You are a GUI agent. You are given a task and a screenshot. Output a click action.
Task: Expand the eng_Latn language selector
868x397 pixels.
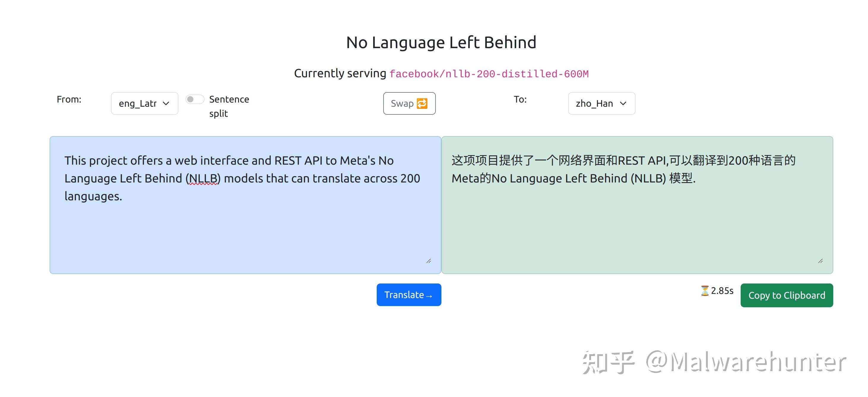click(144, 103)
